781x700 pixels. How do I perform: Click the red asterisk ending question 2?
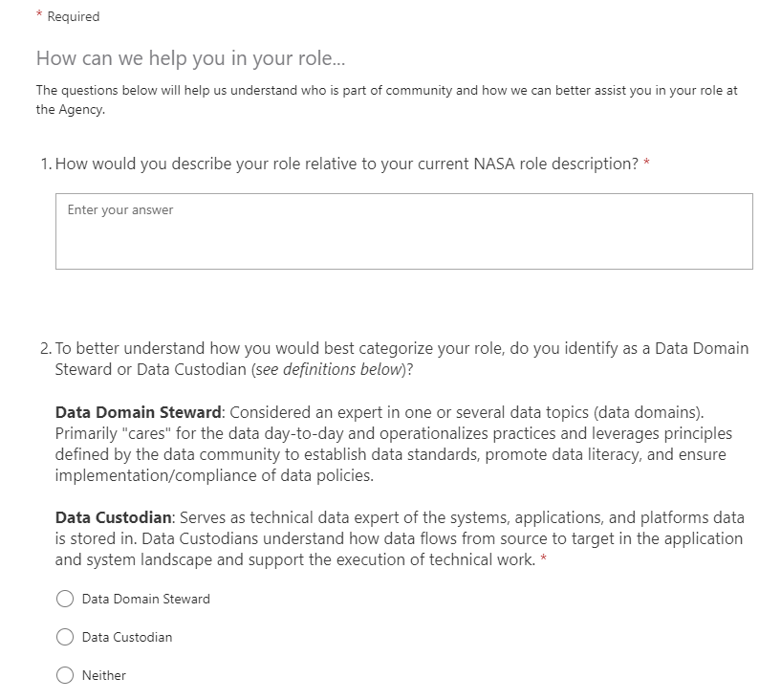(x=544, y=559)
